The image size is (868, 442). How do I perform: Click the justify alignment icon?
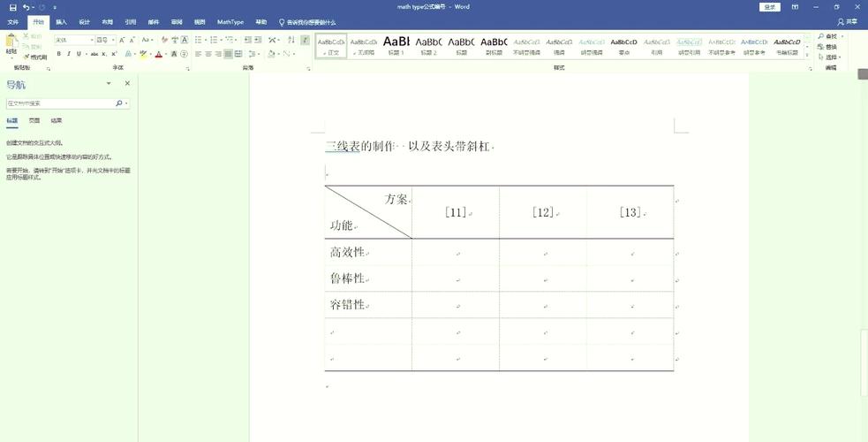pyautogui.click(x=228, y=54)
